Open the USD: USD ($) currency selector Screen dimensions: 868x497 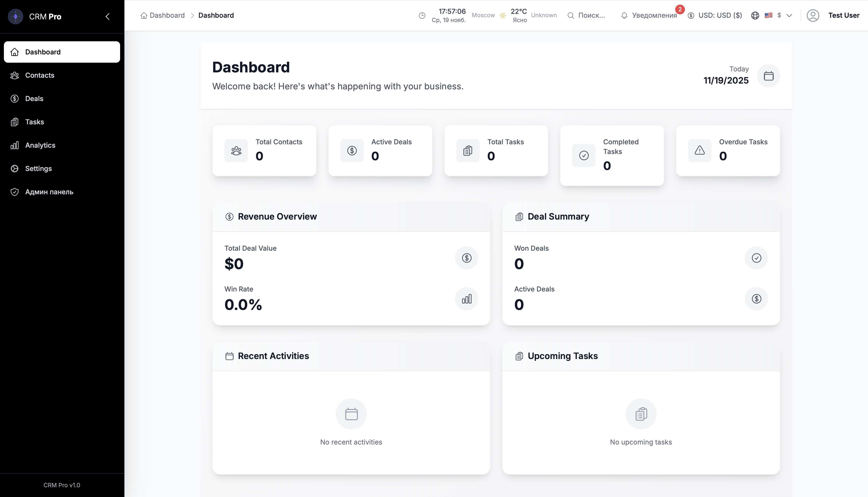pos(715,15)
